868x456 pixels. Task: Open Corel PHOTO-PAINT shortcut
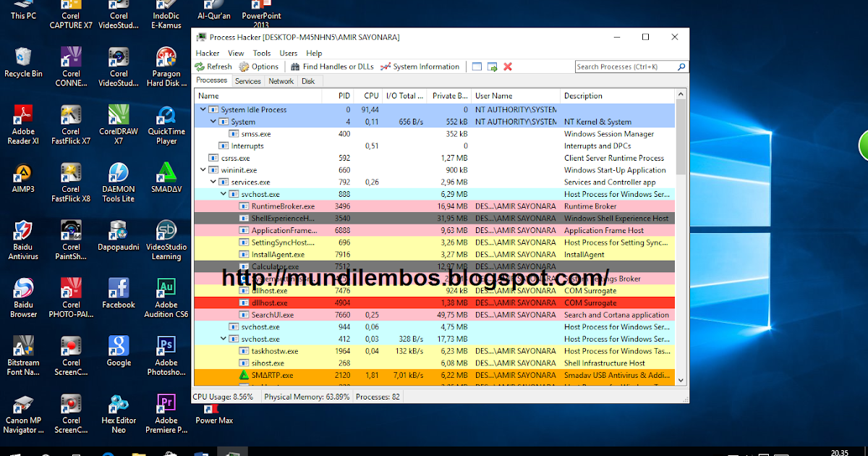tap(71, 298)
